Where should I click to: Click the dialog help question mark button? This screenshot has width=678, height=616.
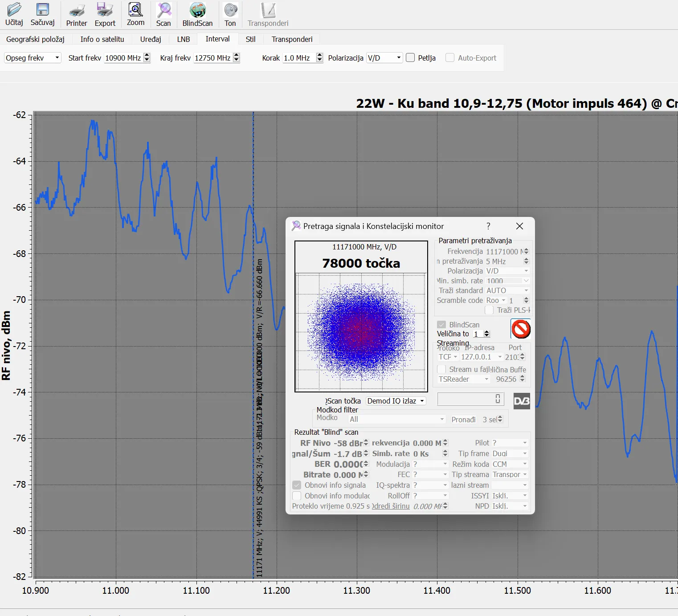(488, 226)
